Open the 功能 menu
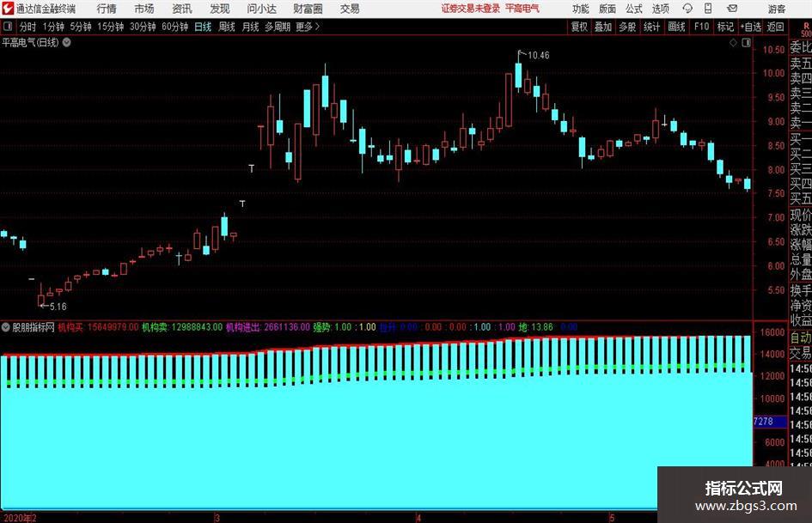Image resolution: width=812 pixels, height=523 pixels. click(x=581, y=9)
